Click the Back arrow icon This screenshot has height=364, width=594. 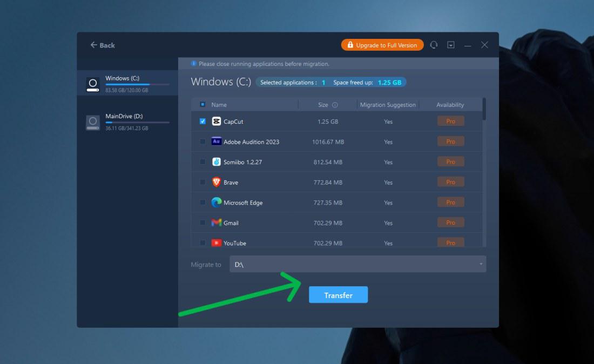[x=93, y=45]
